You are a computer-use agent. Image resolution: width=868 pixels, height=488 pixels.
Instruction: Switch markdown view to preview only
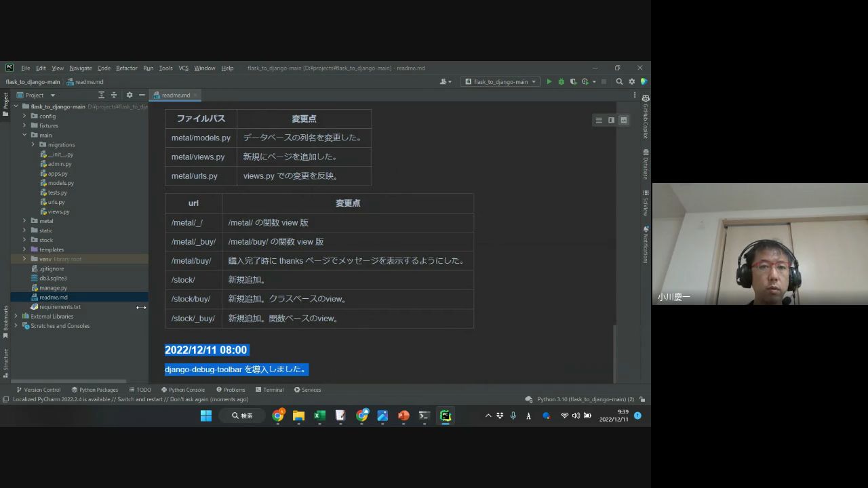click(x=624, y=120)
